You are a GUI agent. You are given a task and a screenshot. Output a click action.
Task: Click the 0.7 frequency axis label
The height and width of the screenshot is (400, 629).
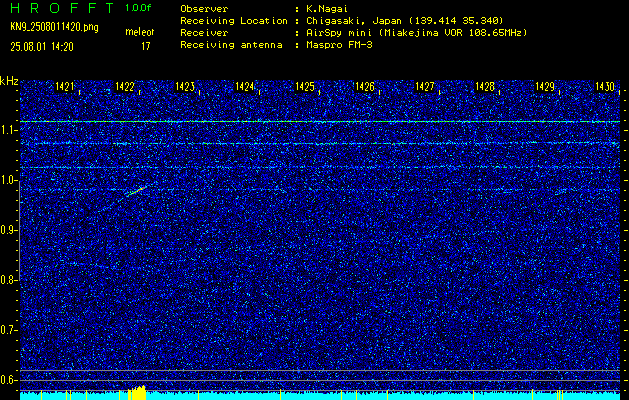7,330
